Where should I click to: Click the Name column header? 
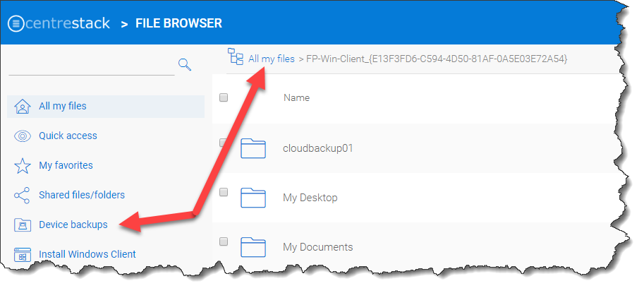[296, 98]
